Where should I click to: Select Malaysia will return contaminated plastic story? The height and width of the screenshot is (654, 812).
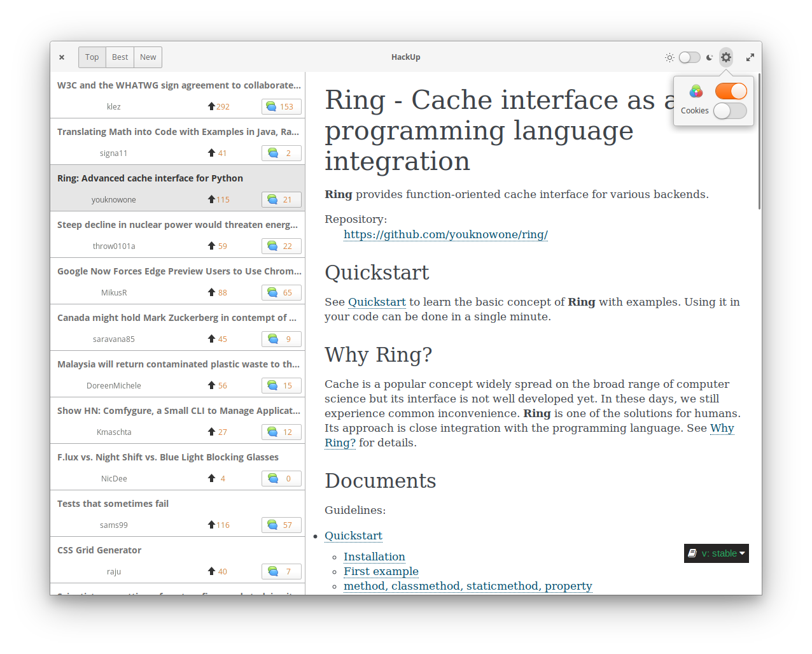pyautogui.click(x=178, y=374)
